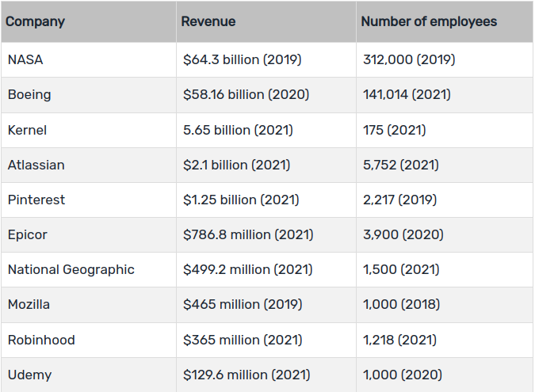Click Robinhood's 1,218 employees cell
The height and width of the screenshot is (392, 535).
tap(399, 340)
